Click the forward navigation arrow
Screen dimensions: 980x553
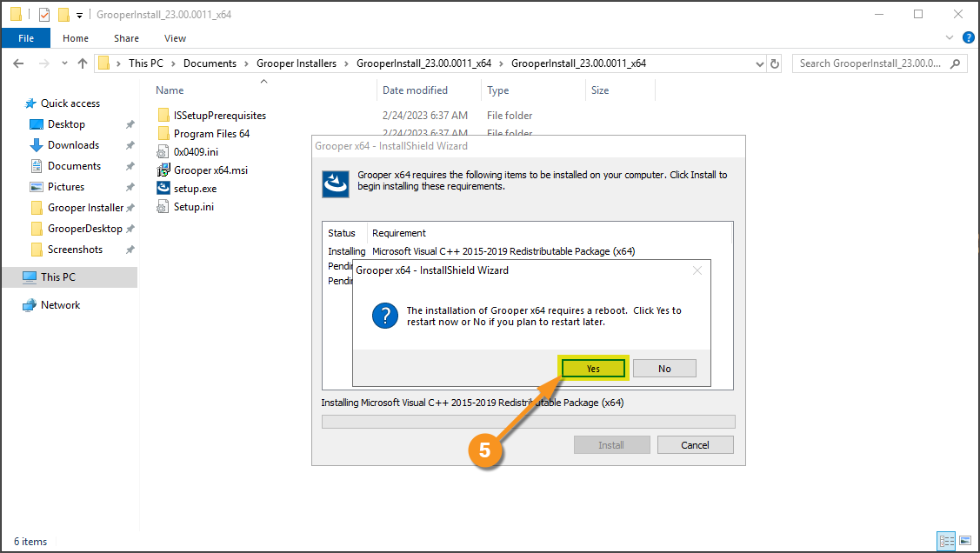pos(43,63)
